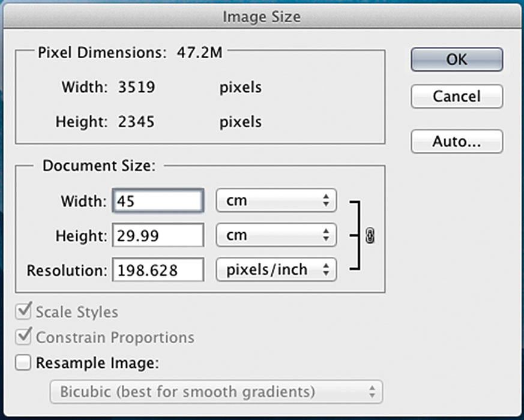The width and height of the screenshot is (524, 420).
Task: Toggle the Scale Styles checkbox
Action: (23, 311)
